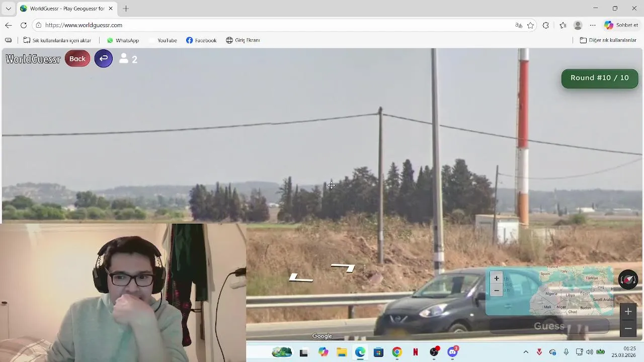644x362 pixels.
Task: Click the translate page icon
Action: pos(519,25)
